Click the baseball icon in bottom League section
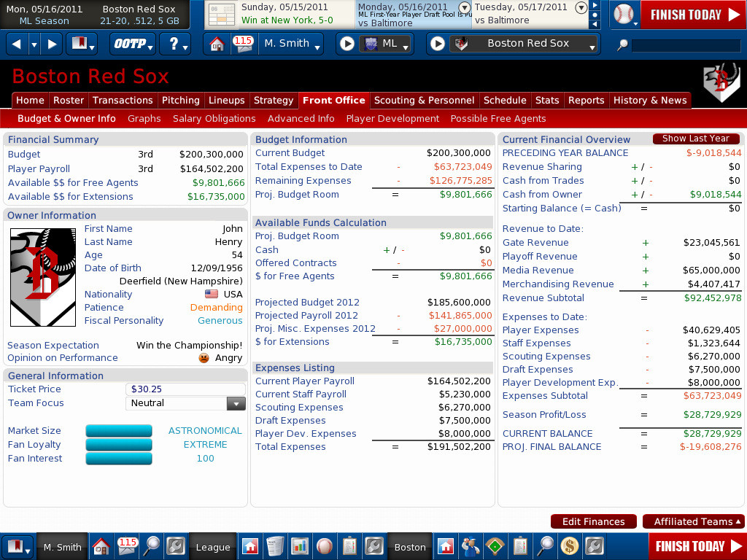The image size is (747, 560). coord(325,546)
